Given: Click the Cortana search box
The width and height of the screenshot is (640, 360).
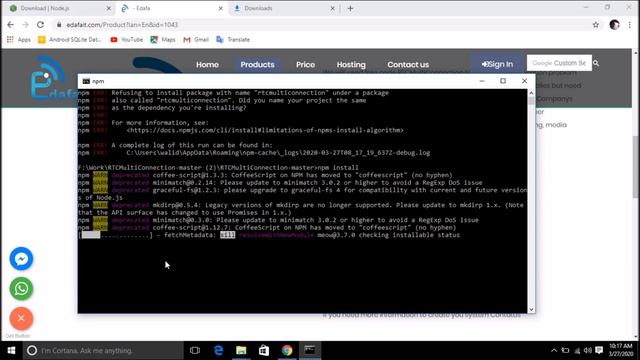Looking at the screenshot, I should pos(103,350).
